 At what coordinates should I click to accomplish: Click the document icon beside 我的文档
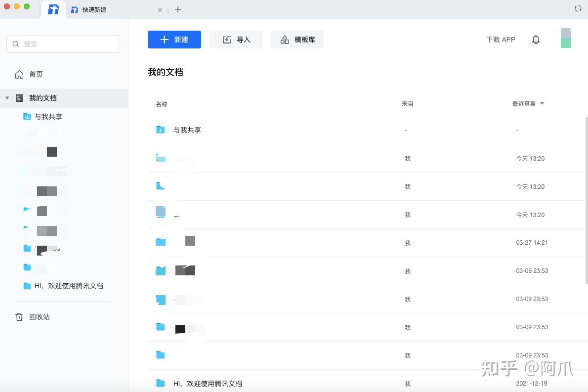(19, 98)
